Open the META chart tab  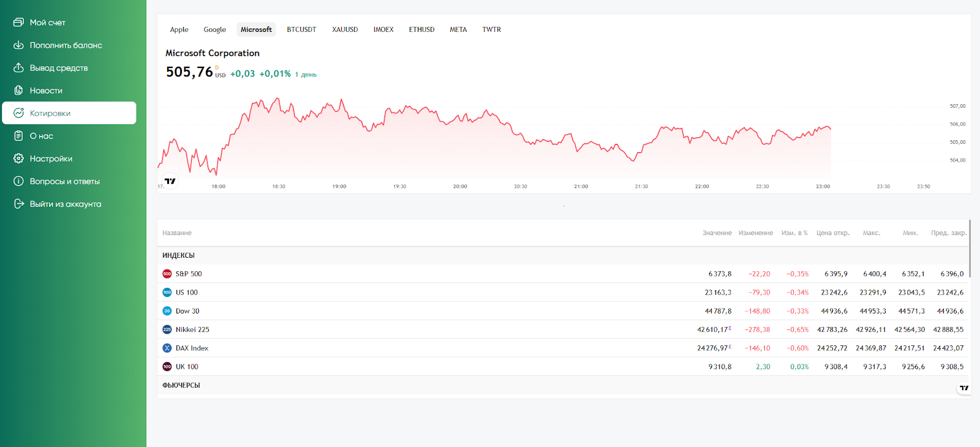458,29
